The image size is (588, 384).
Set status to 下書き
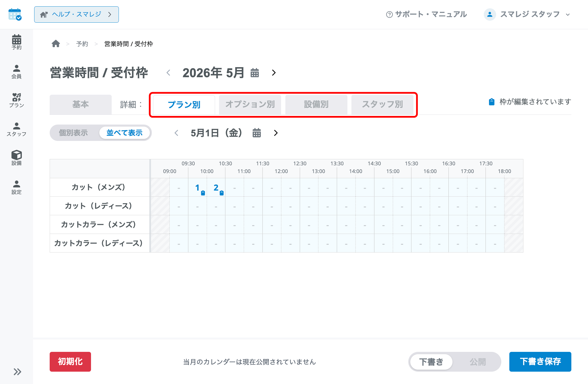[431, 362]
